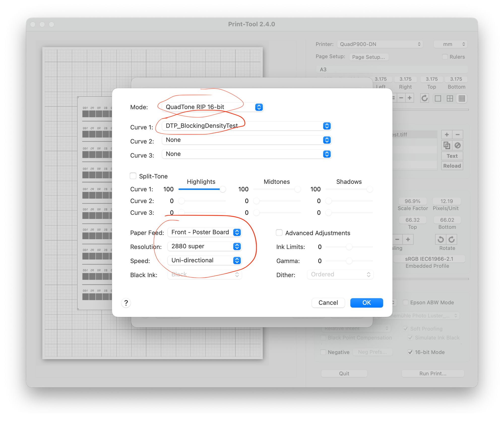The width and height of the screenshot is (504, 422).
Task: Toggle Soft Proofing checkbox
Action: (405, 329)
